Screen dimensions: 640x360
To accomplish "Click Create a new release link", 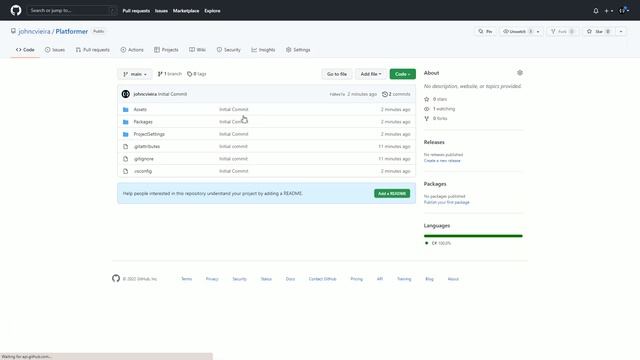I will [x=442, y=160].
